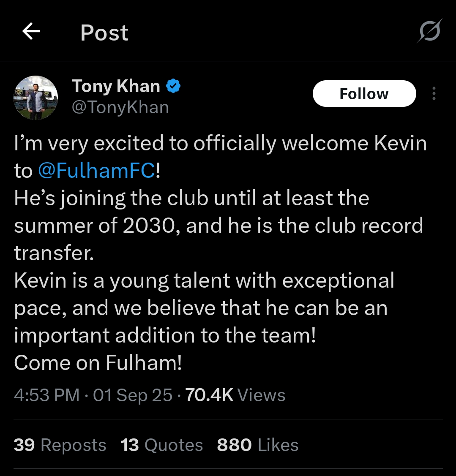Image resolution: width=456 pixels, height=476 pixels.
Task: Open Grok via the top-right slash icon
Action: click(x=430, y=31)
